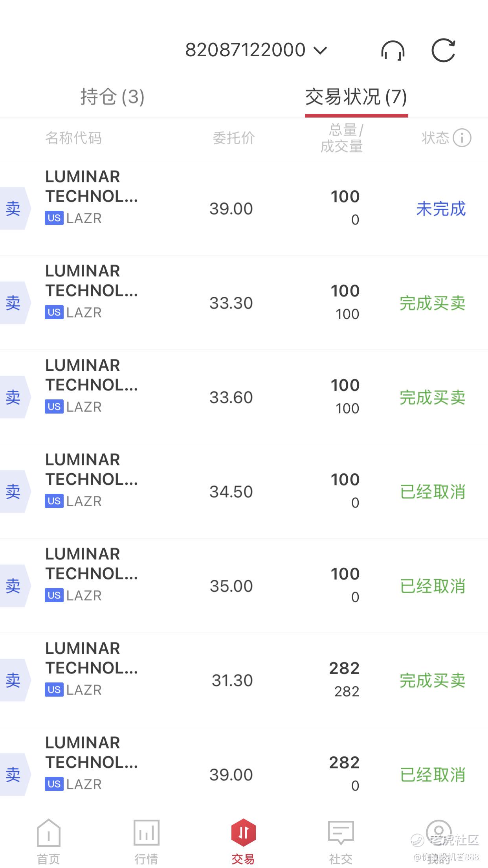The height and width of the screenshot is (868, 488).
Task: Tap 已经取消 status of 282-share order
Action: coord(432,775)
